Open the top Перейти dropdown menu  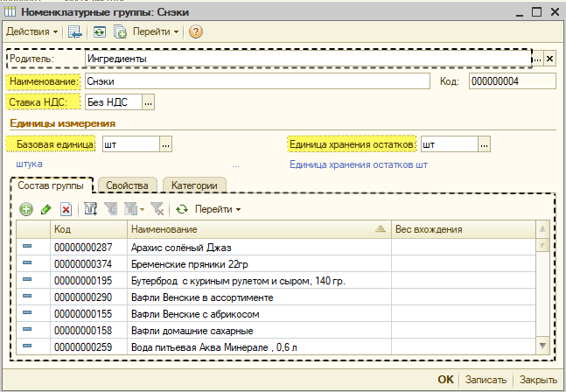[156, 31]
